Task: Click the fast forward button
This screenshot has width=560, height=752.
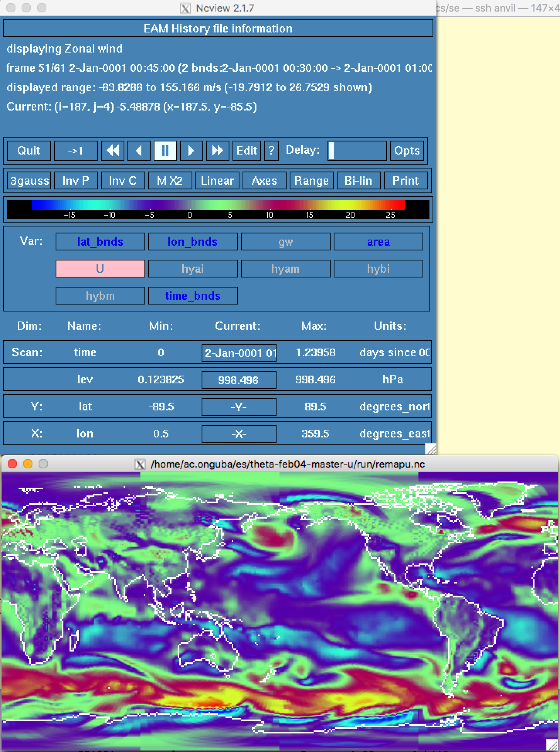Action: (x=218, y=150)
